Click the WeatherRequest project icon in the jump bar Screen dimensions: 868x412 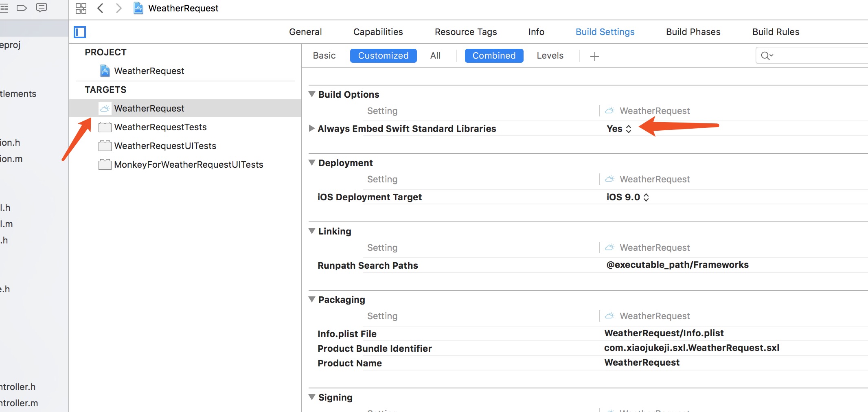tap(138, 8)
